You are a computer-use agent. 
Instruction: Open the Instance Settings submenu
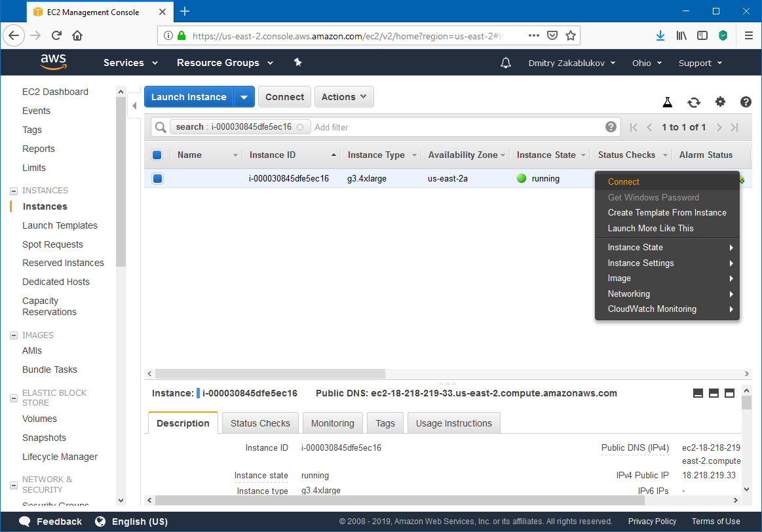[x=667, y=263]
